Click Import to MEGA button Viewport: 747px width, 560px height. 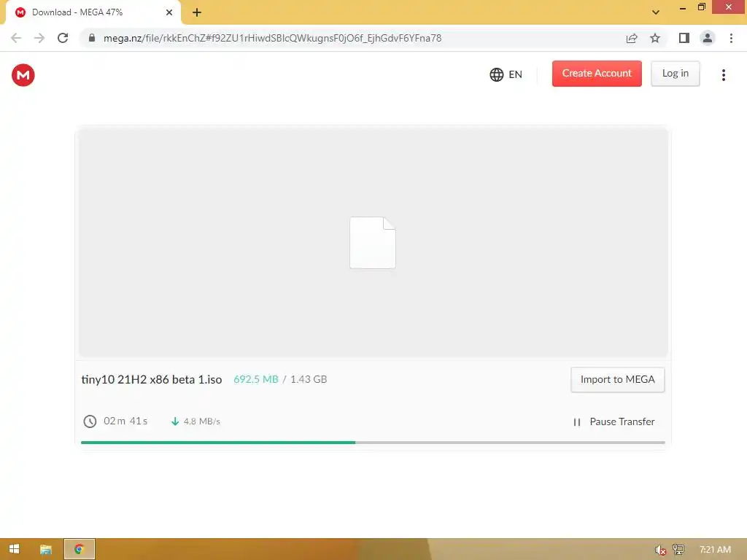pyautogui.click(x=617, y=379)
